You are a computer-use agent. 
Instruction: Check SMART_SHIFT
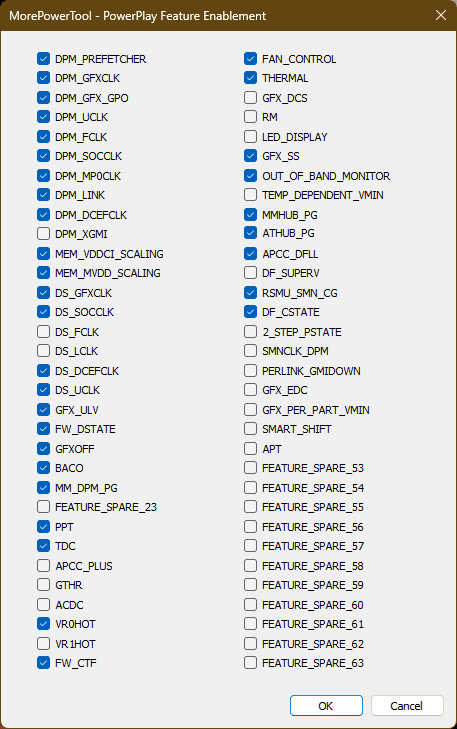250,429
